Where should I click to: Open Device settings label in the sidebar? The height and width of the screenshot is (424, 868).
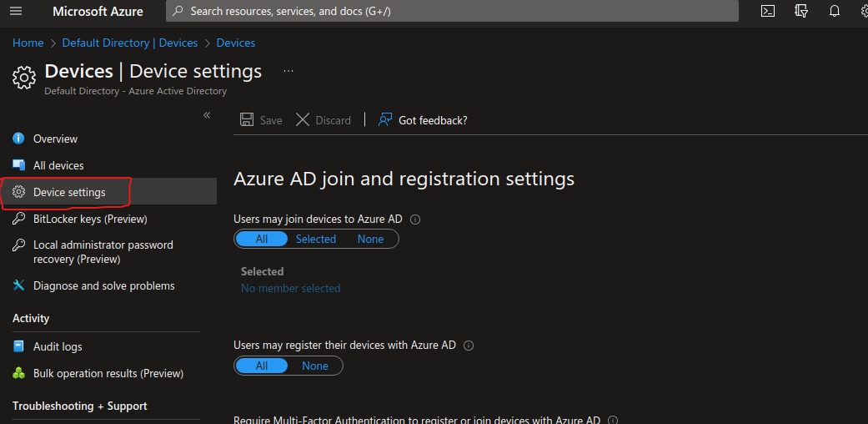pyautogui.click(x=69, y=192)
